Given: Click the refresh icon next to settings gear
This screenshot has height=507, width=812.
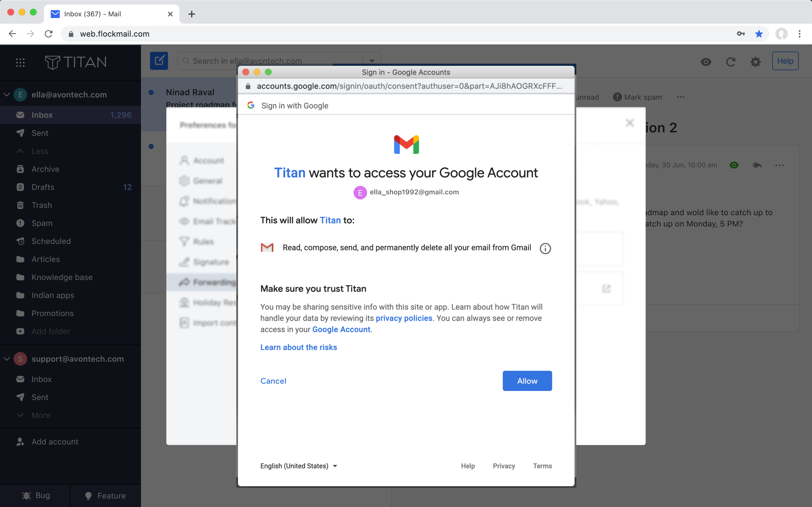Looking at the screenshot, I should click(x=731, y=62).
